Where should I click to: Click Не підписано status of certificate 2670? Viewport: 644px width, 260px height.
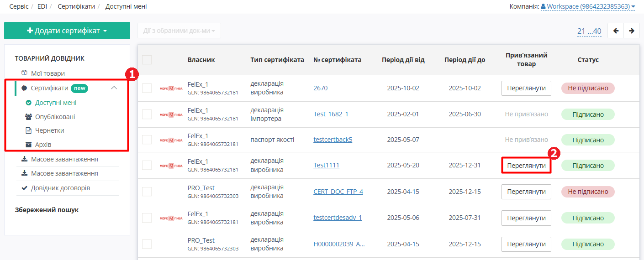pos(588,88)
